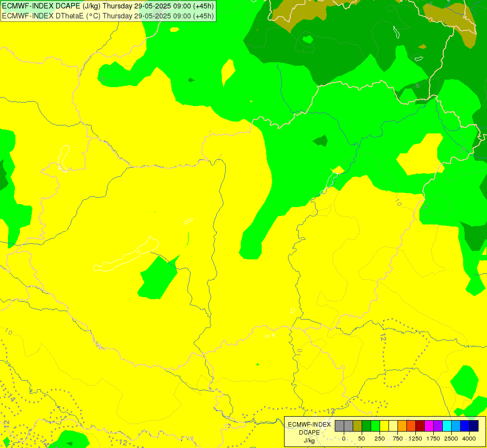Screen dimensions: 487x448
Task: Click the navy legend swatch
Action: click(474, 426)
